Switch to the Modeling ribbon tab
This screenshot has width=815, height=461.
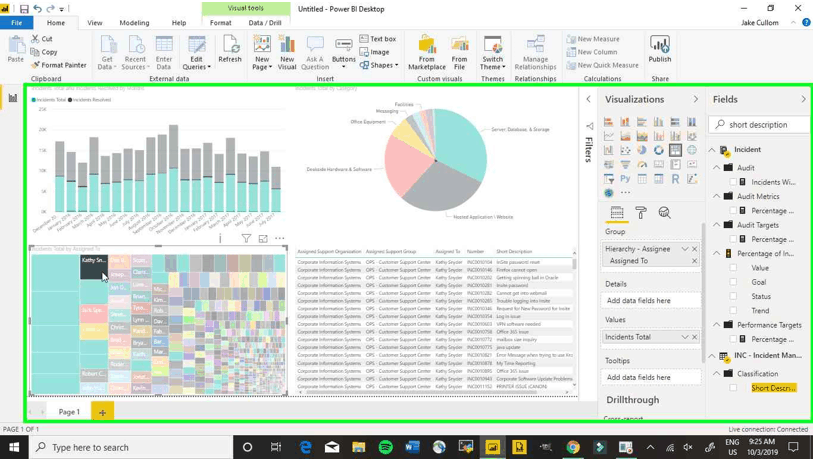click(x=134, y=23)
